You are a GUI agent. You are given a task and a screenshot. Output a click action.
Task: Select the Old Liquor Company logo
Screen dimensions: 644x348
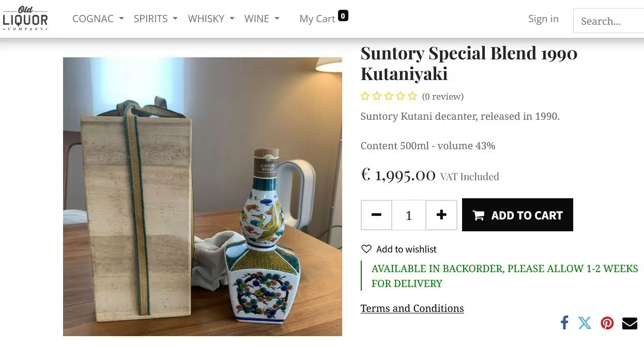(26, 18)
